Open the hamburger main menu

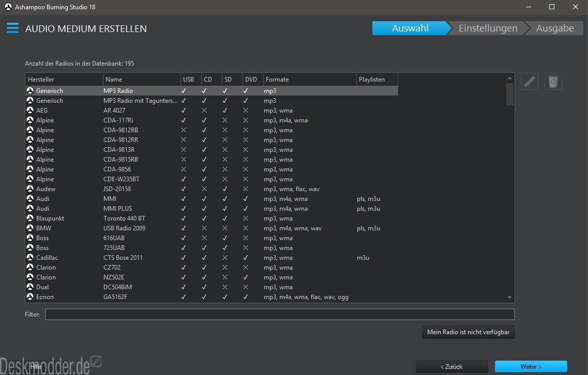[13, 28]
